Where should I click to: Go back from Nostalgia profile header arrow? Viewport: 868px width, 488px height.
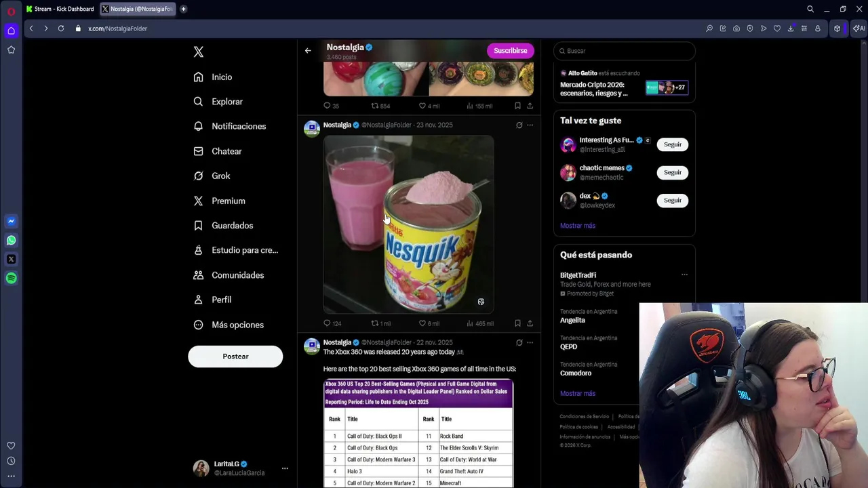(x=308, y=51)
